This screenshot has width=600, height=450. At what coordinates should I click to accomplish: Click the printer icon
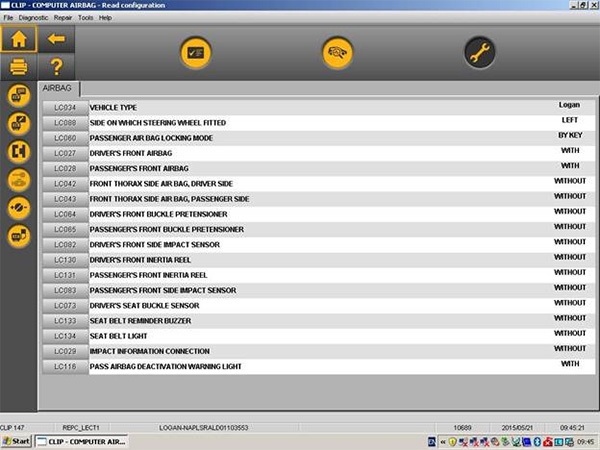point(19,67)
